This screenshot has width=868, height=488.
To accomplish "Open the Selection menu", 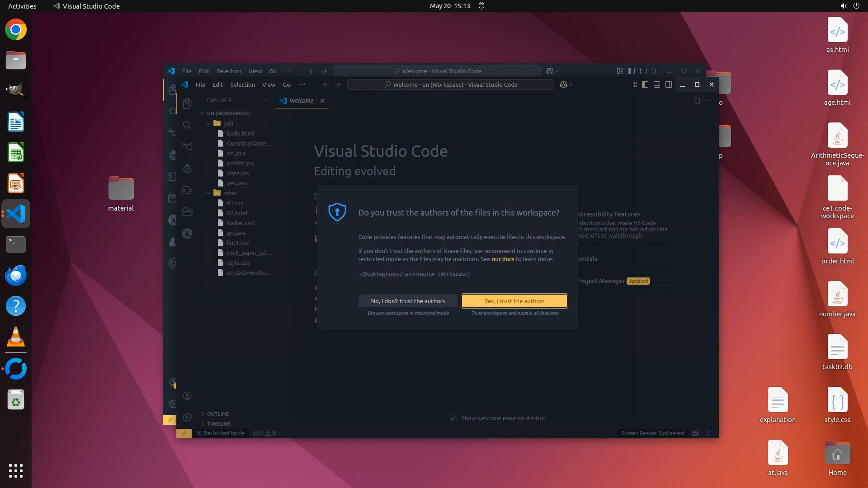I will pos(242,84).
